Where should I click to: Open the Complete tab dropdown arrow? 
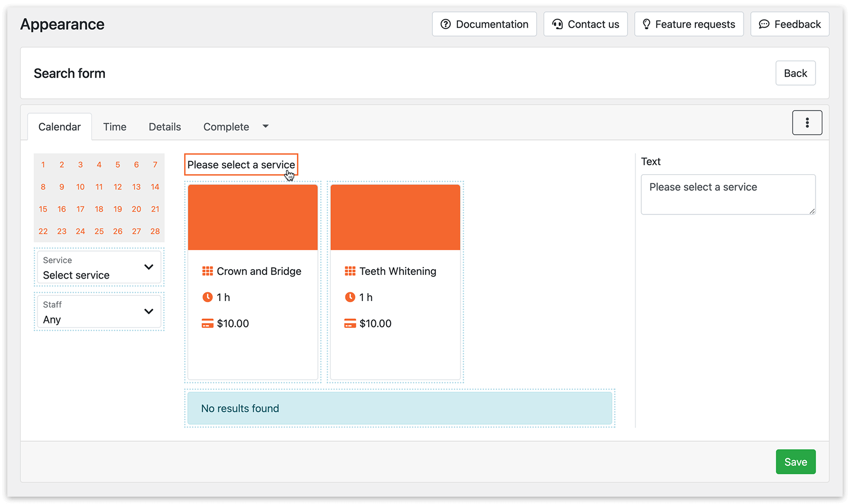[x=265, y=126]
